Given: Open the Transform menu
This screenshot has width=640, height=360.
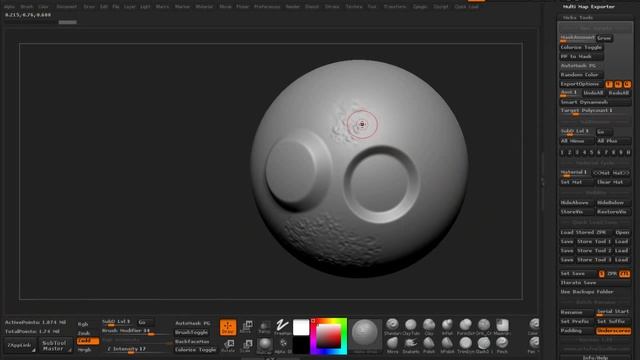Looking at the screenshot, I should coord(395,7).
